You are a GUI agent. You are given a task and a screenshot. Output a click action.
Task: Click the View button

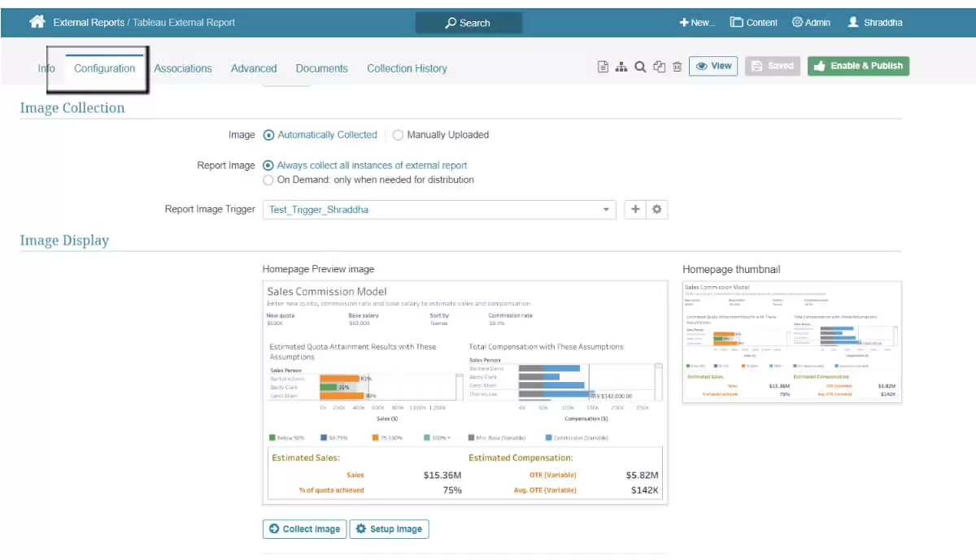(x=713, y=66)
